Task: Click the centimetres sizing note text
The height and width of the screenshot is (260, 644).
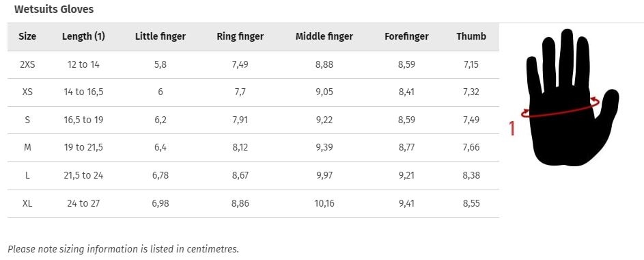Action: 123,249
